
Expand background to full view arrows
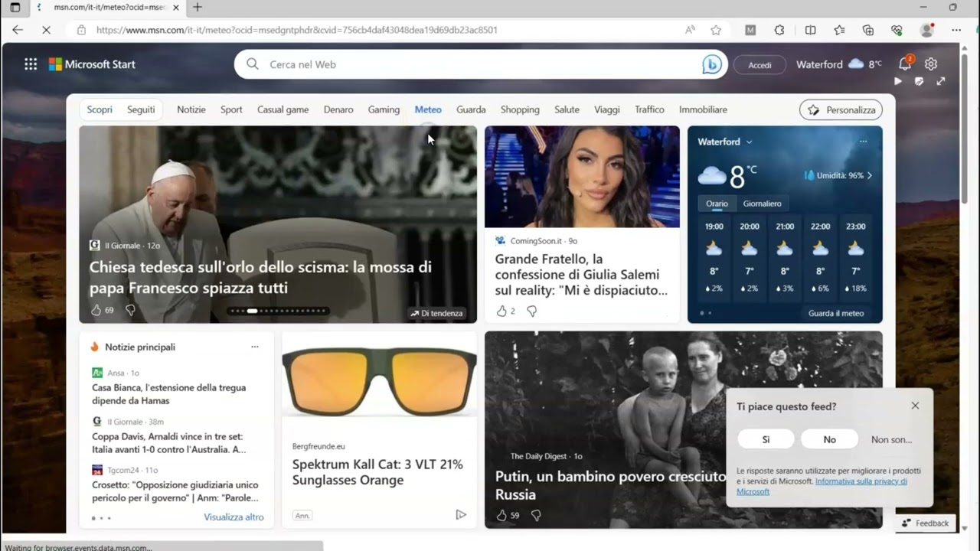941,81
